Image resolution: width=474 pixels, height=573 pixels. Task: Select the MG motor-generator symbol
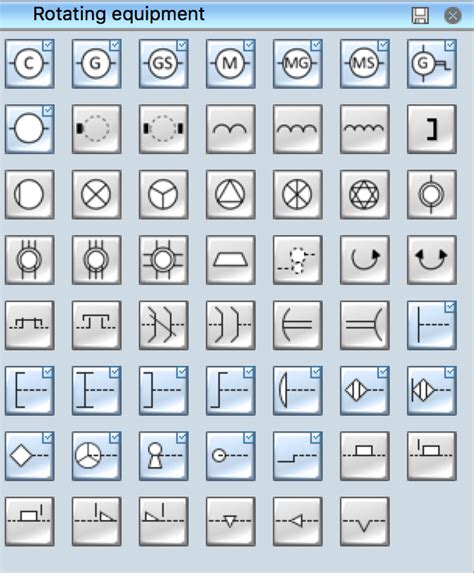pos(298,64)
